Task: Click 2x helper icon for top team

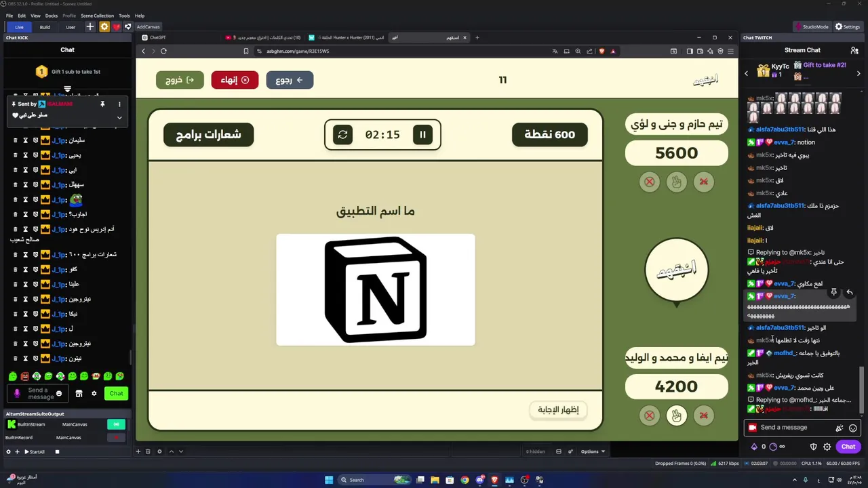Action: click(703, 182)
